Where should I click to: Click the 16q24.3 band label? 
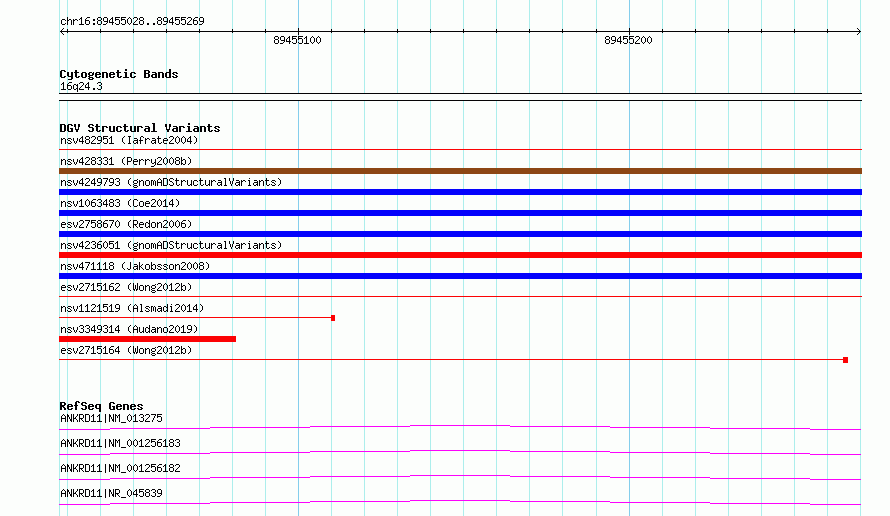click(x=81, y=86)
